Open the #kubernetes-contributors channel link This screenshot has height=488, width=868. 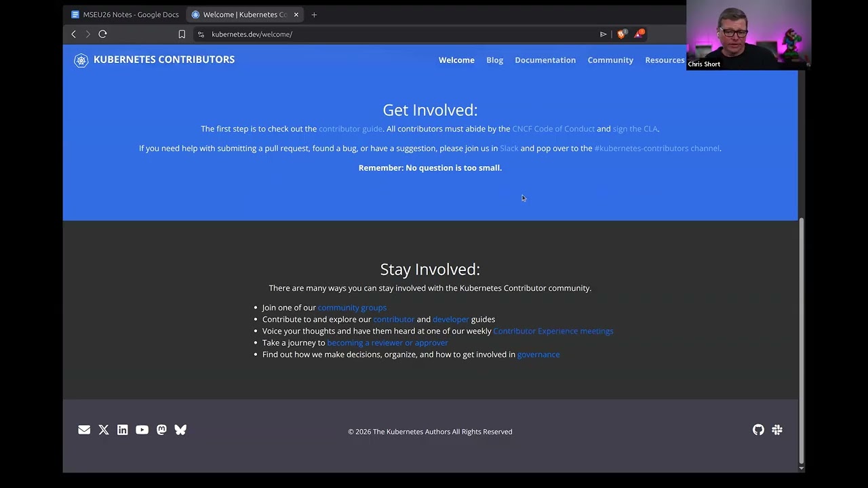(x=656, y=148)
